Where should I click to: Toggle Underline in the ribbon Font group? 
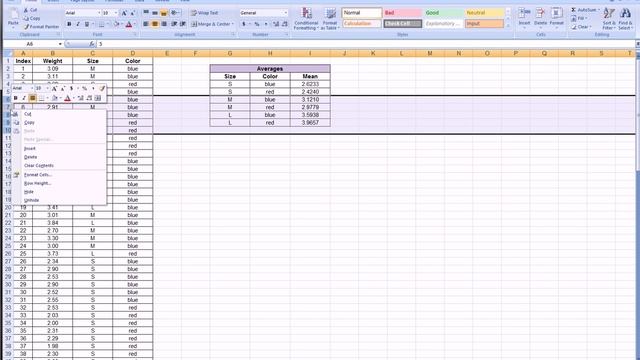[x=87, y=24]
